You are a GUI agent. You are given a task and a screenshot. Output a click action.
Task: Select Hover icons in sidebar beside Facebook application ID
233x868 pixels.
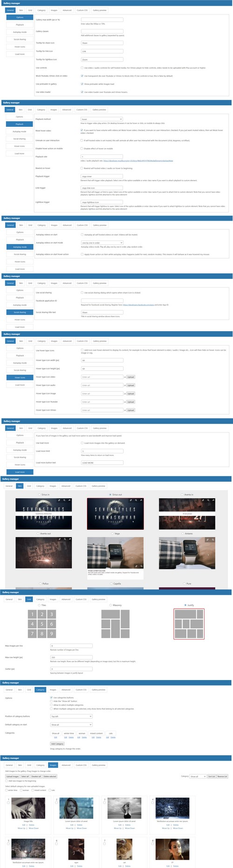(x=20, y=319)
